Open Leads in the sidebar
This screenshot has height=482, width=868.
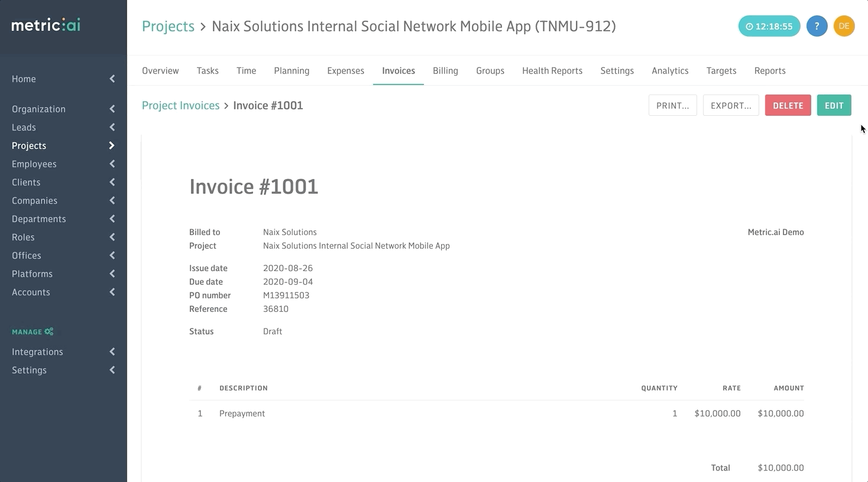[x=24, y=127]
